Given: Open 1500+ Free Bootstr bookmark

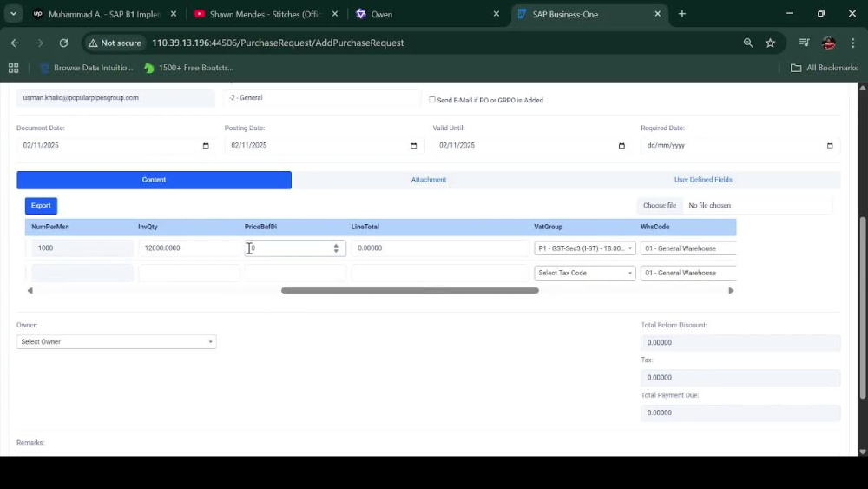Looking at the screenshot, I should tap(188, 68).
